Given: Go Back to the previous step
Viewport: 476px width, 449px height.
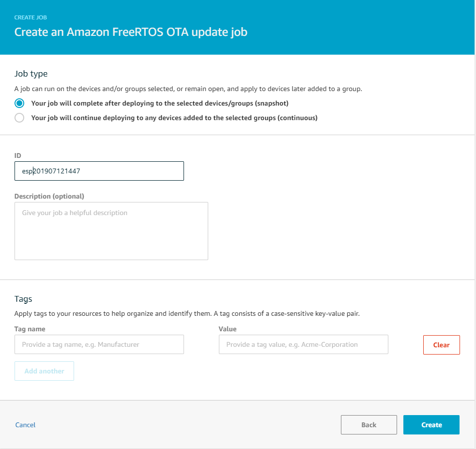Looking at the screenshot, I should (369, 425).
